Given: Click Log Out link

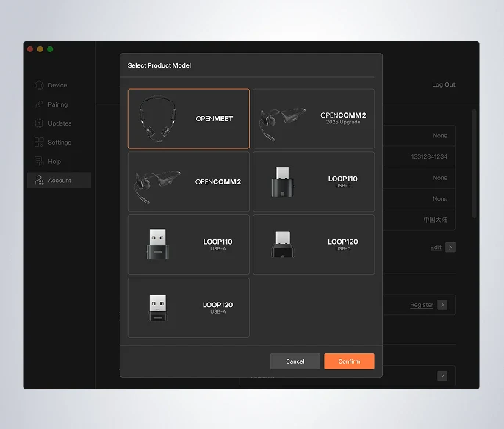Looking at the screenshot, I should tap(444, 84).
